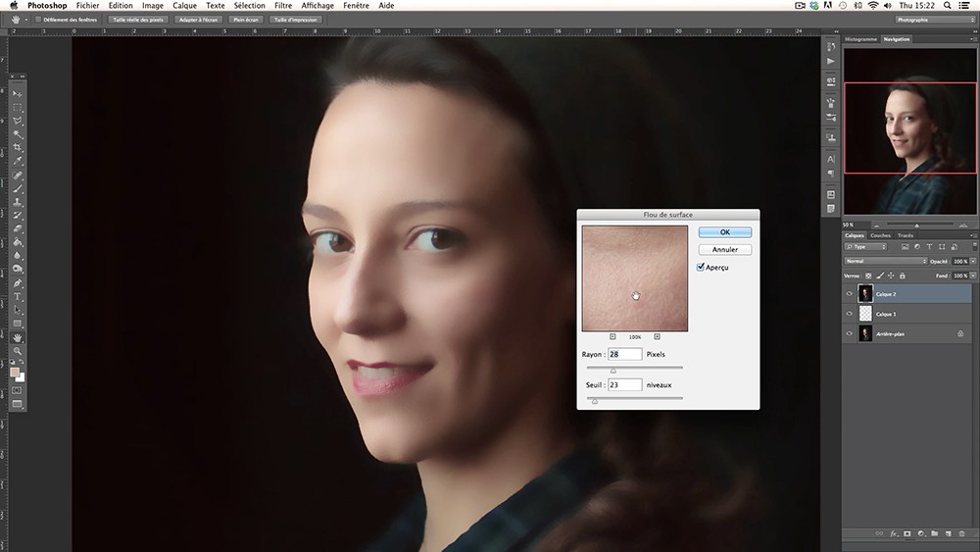Confirm surface blur with OK
980x552 pixels.
tap(725, 232)
